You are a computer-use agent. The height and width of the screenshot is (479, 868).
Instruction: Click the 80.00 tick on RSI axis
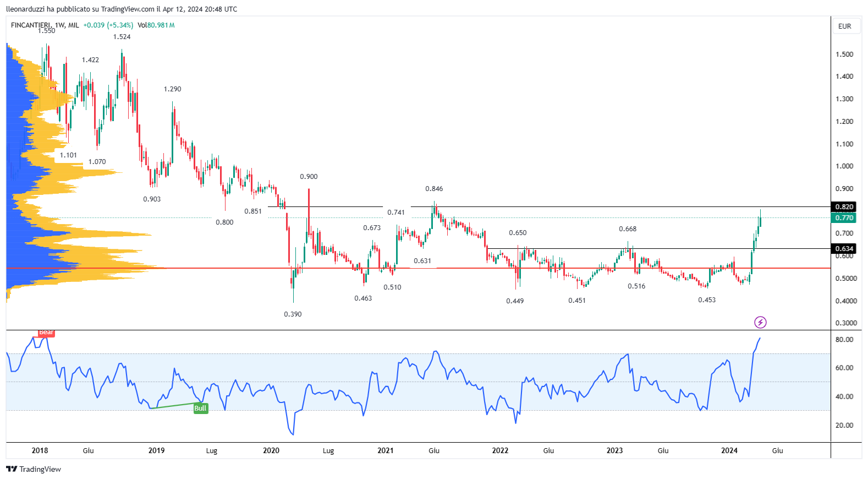click(844, 340)
